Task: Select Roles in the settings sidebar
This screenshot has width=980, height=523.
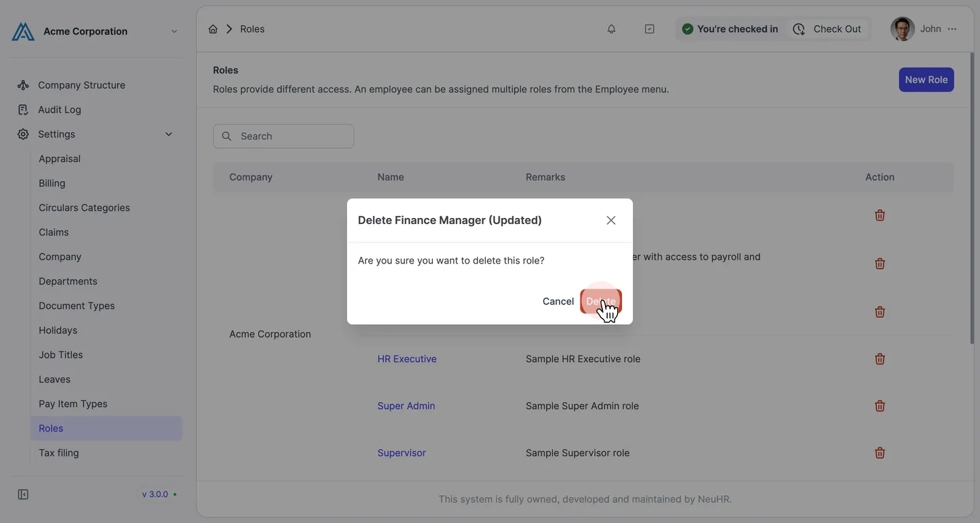Action: pyautogui.click(x=106, y=428)
